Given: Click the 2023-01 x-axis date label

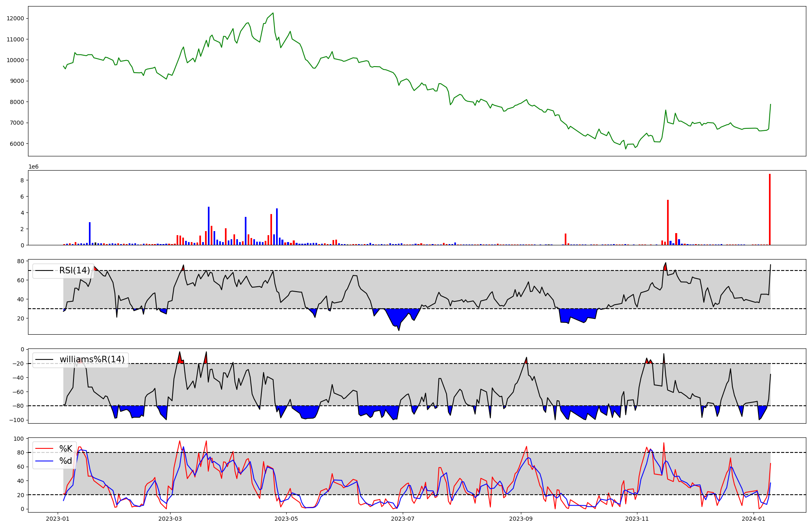Looking at the screenshot, I should [58, 519].
